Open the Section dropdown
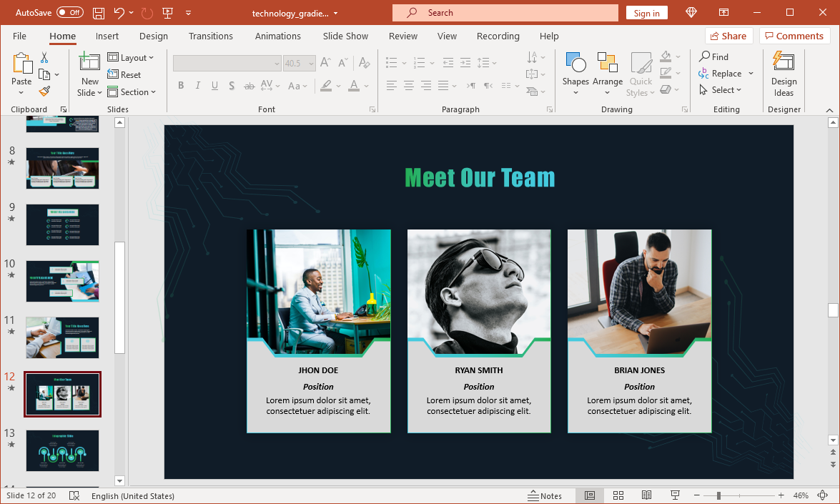This screenshot has height=504, width=840. pyautogui.click(x=132, y=92)
